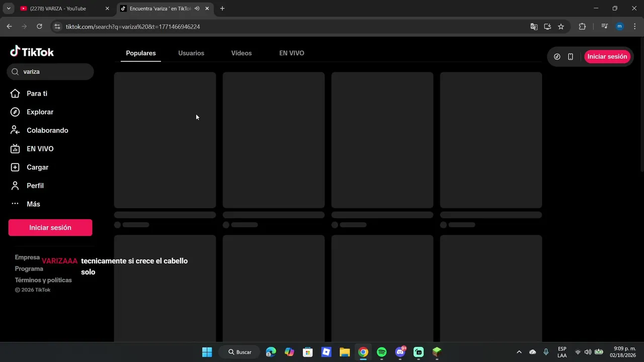Click the phone app download icon

point(571,57)
